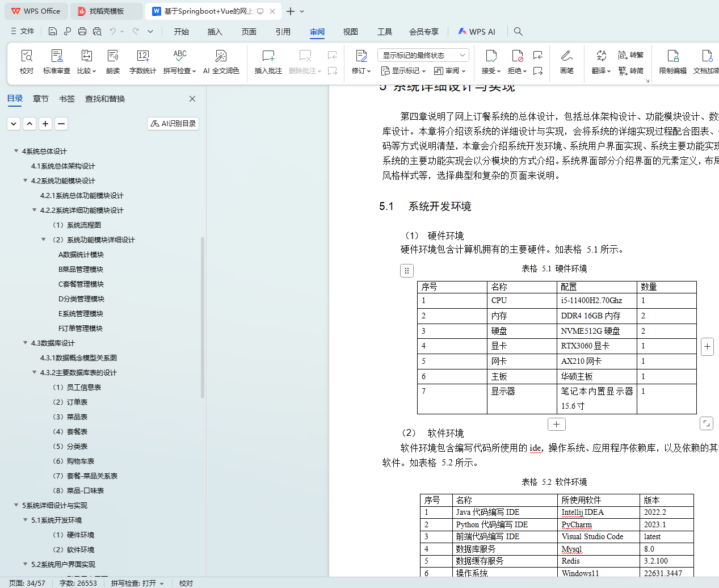The height and width of the screenshot is (588, 719).
Task: Collapse 5系统详细设计与实现 node
Action: (16, 505)
